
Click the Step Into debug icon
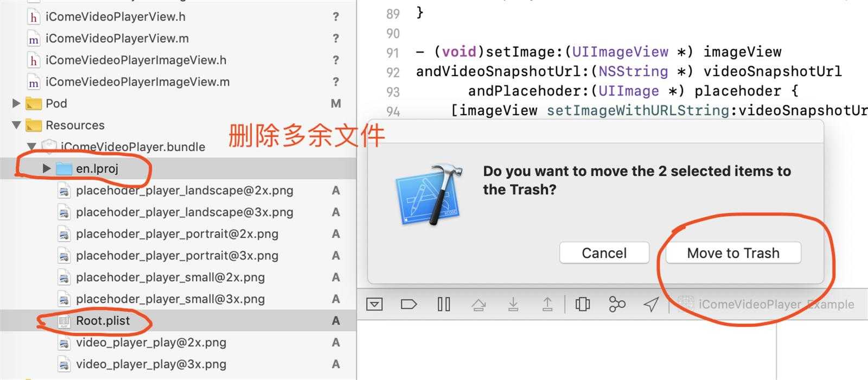pyautogui.click(x=513, y=304)
